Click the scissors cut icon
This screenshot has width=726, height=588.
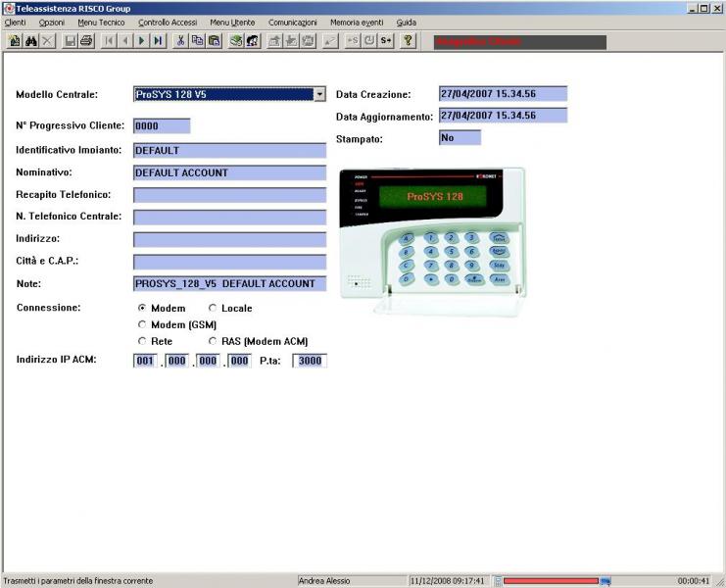(180, 41)
